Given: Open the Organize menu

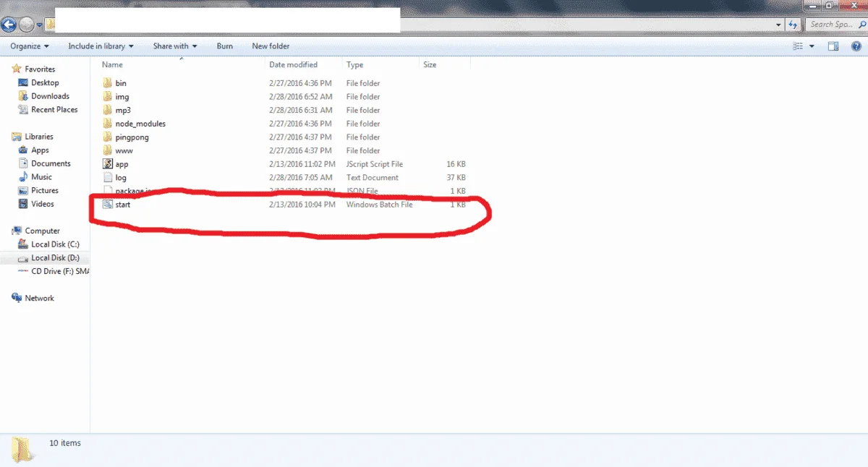Looking at the screenshot, I should pos(30,46).
